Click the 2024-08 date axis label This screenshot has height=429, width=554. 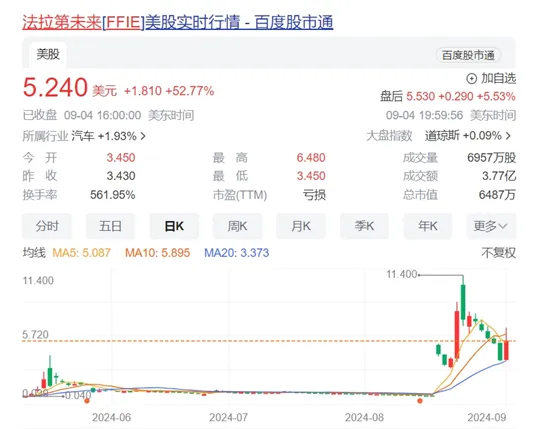tap(364, 418)
